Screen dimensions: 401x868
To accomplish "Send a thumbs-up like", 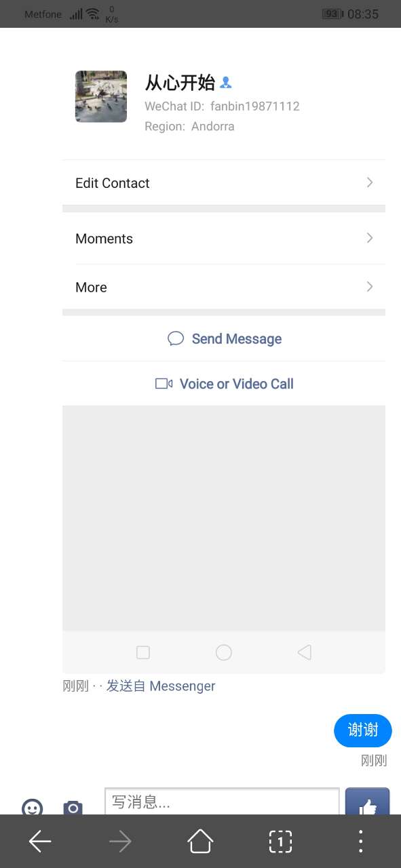I will pos(367,802).
